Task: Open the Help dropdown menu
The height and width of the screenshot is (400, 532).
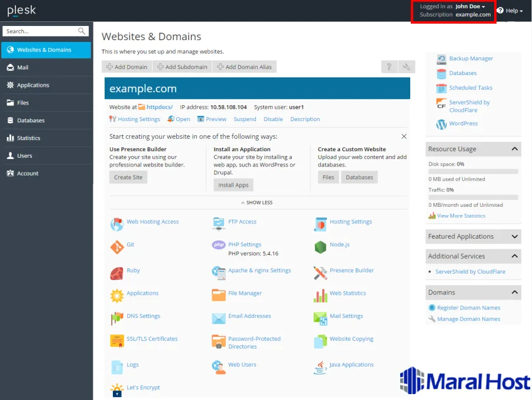Action: (x=510, y=11)
